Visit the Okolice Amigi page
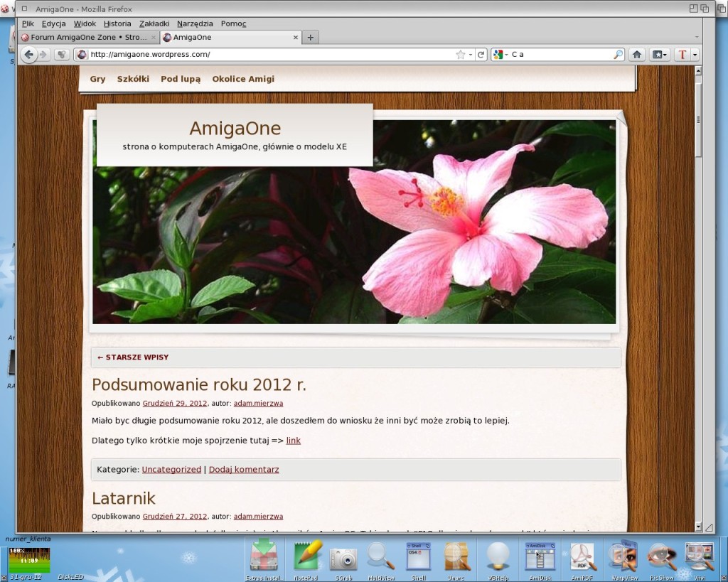This screenshot has height=582, width=728. coord(243,79)
